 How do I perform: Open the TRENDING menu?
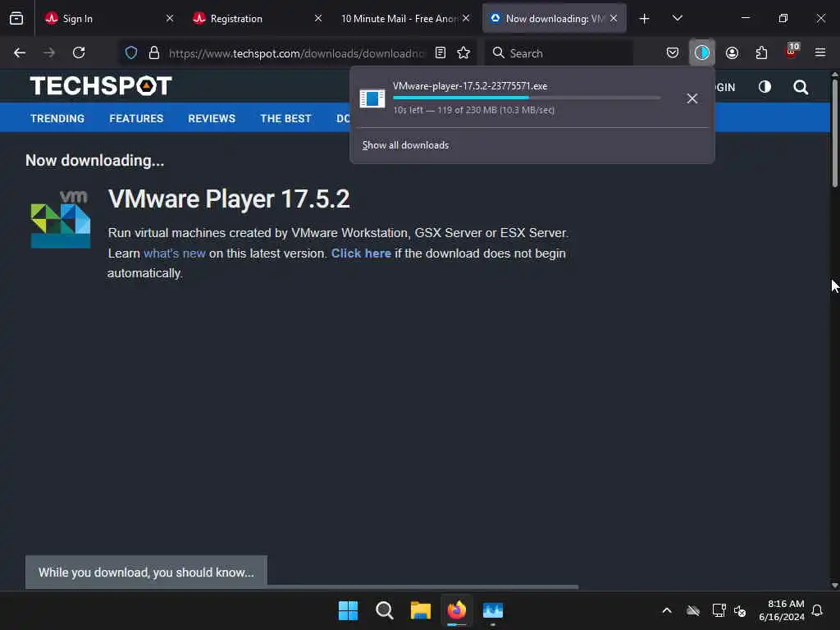point(57,118)
